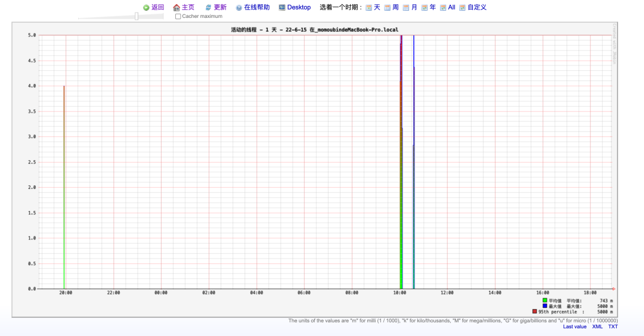Select the 周 week period
644x336 pixels.
tap(395, 7)
